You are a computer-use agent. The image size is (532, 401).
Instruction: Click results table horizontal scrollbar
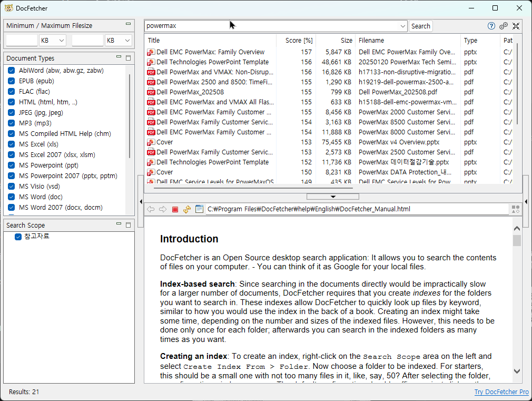tap(253, 188)
